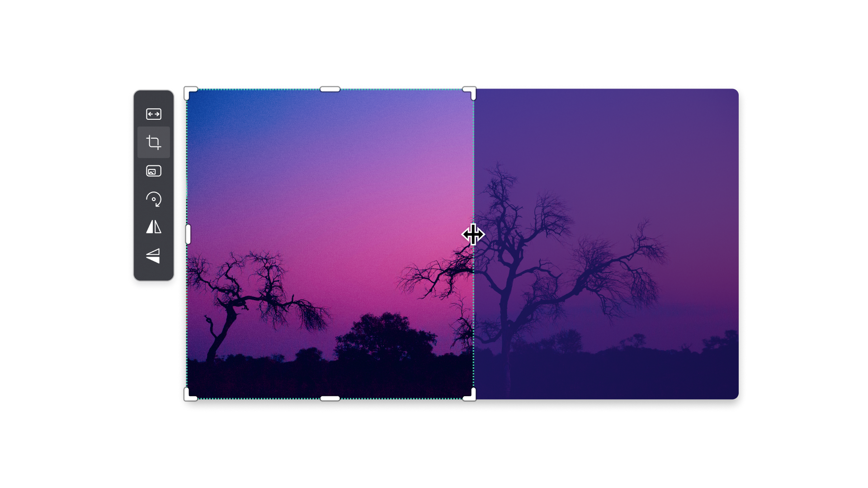The image size is (868, 488).
Task: Click the top-right crop corner handle
Action: [470, 93]
